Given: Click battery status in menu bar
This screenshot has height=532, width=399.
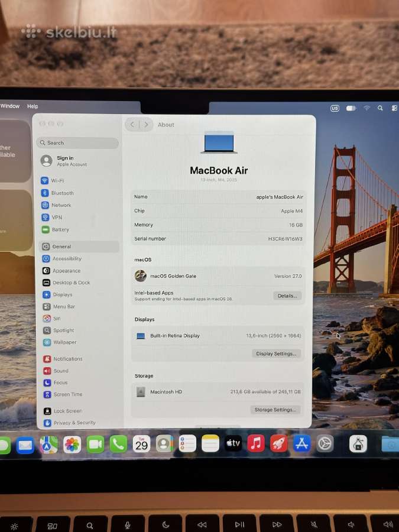Looking at the screenshot, I should pyautogui.click(x=351, y=108).
